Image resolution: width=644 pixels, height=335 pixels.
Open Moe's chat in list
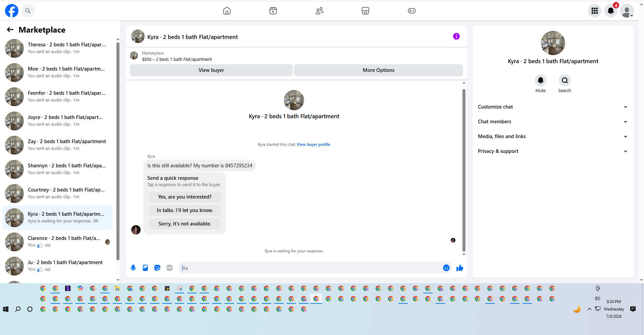pyautogui.click(x=58, y=73)
